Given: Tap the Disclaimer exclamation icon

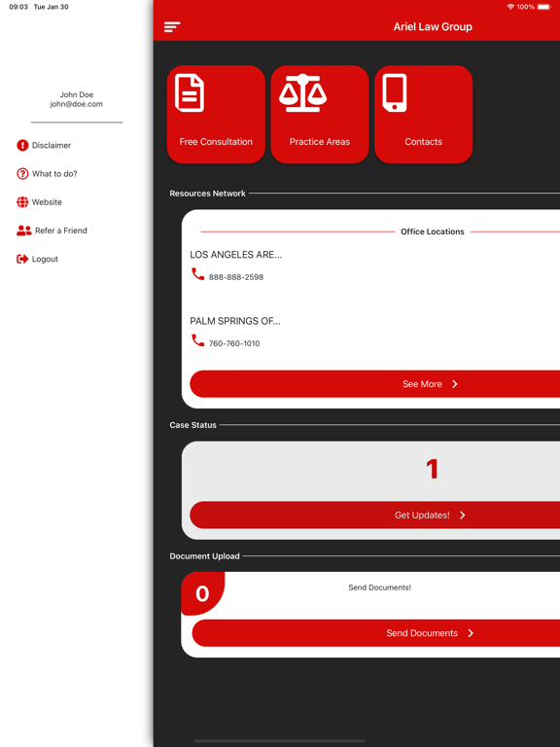Looking at the screenshot, I should pyautogui.click(x=22, y=145).
